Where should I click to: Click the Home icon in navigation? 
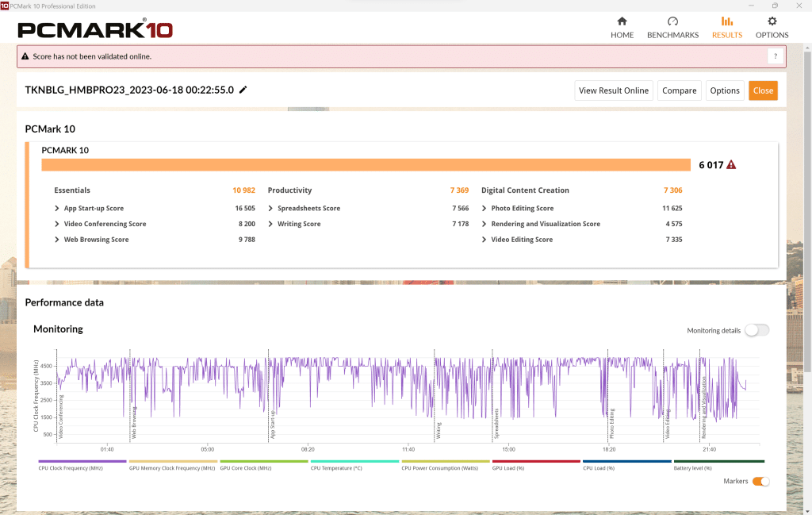tap(622, 21)
